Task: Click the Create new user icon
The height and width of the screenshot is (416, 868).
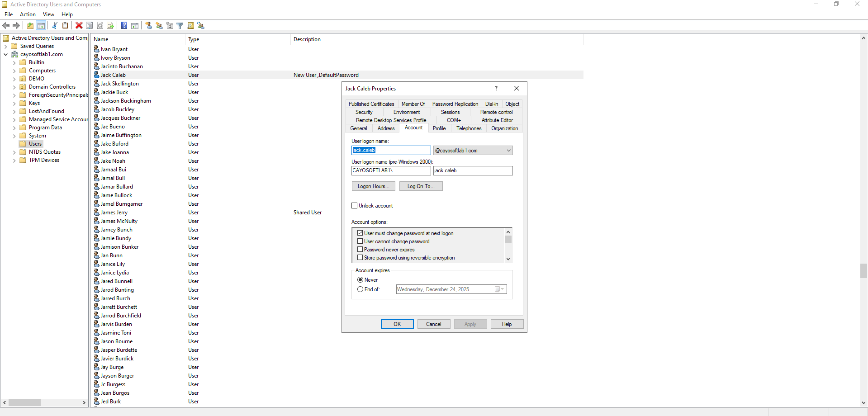Action: [149, 25]
